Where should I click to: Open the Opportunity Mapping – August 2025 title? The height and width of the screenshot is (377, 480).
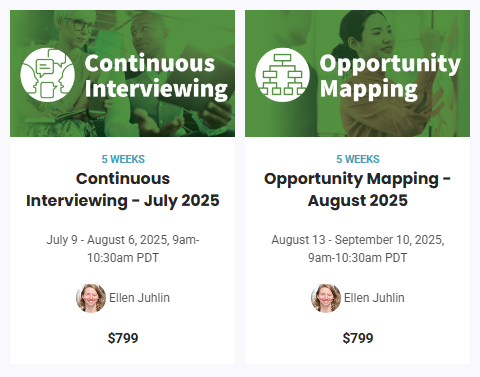coord(357,189)
